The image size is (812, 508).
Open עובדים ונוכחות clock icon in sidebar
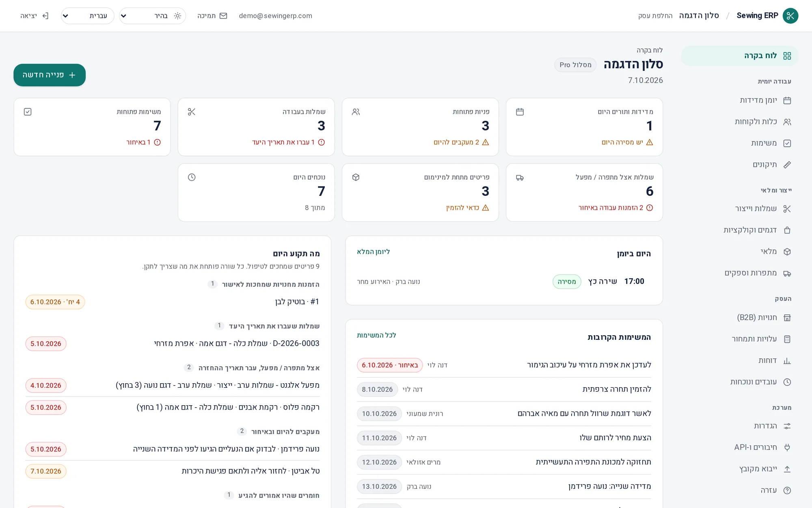pyautogui.click(x=787, y=382)
